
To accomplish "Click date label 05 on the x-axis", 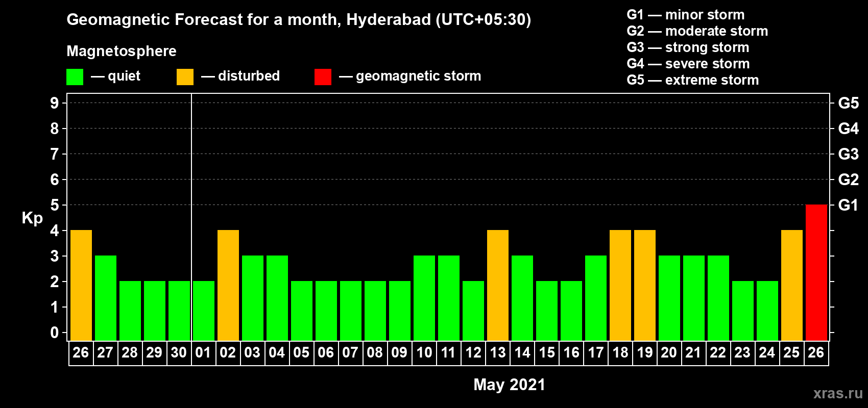I will coord(301,353).
